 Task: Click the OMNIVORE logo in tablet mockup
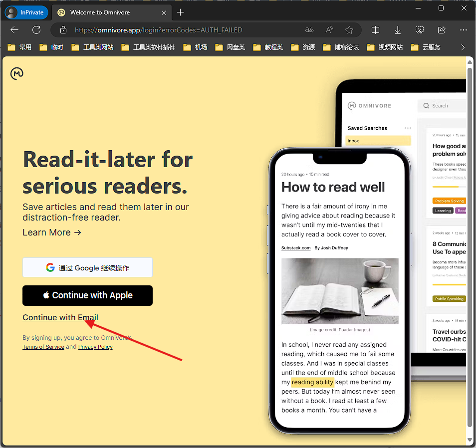(369, 106)
